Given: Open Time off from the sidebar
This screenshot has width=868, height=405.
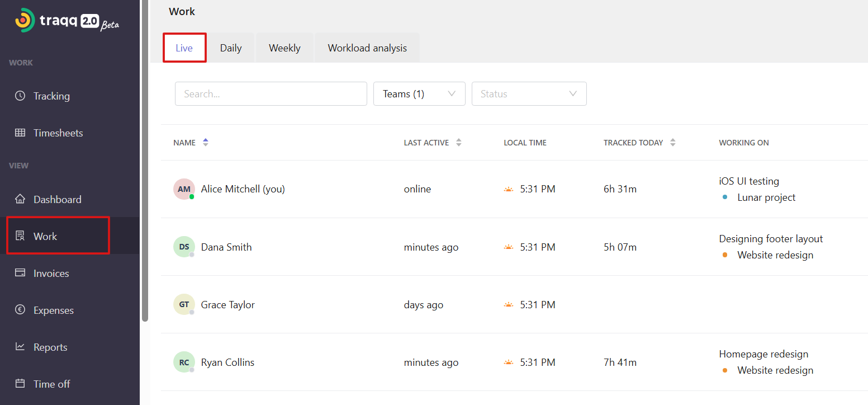Looking at the screenshot, I should click(70, 384).
